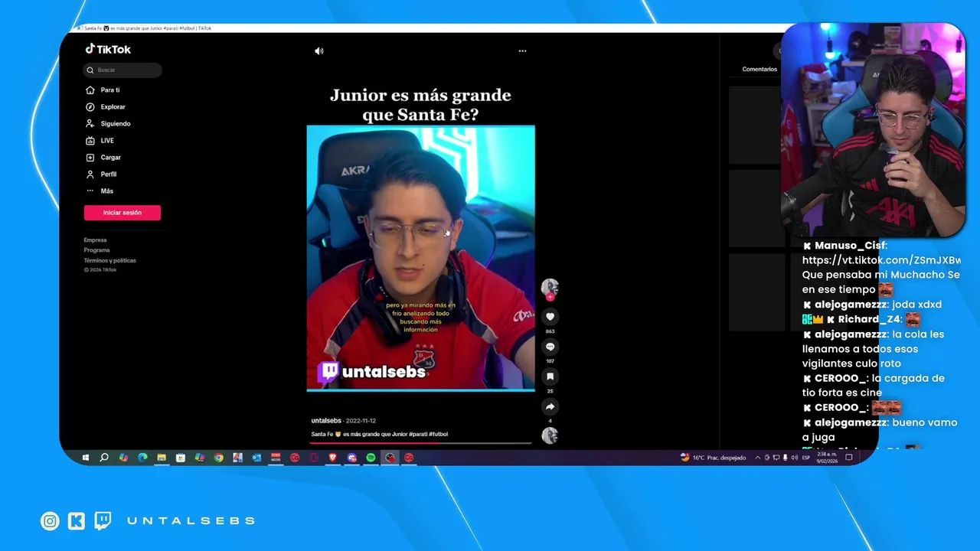Switch to the Comentarios tab
Image resolution: width=980 pixels, height=551 pixels.
tap(759, 70)
